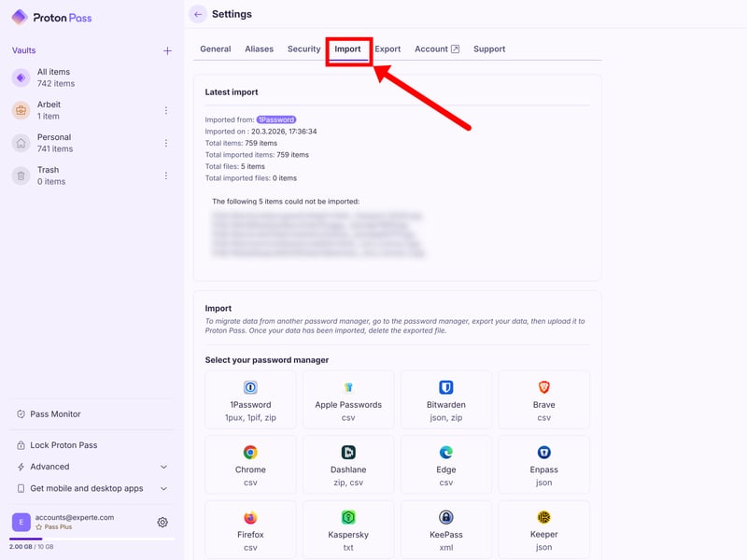Select Dashlane import tile
The image size is (747, 560).
point(347,464)
